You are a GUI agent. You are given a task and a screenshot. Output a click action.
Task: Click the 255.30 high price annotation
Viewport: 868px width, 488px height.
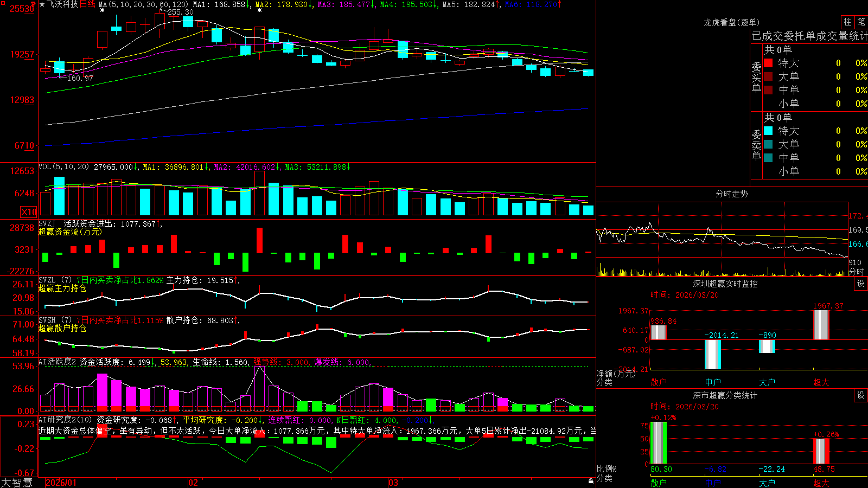coord(180,12)
